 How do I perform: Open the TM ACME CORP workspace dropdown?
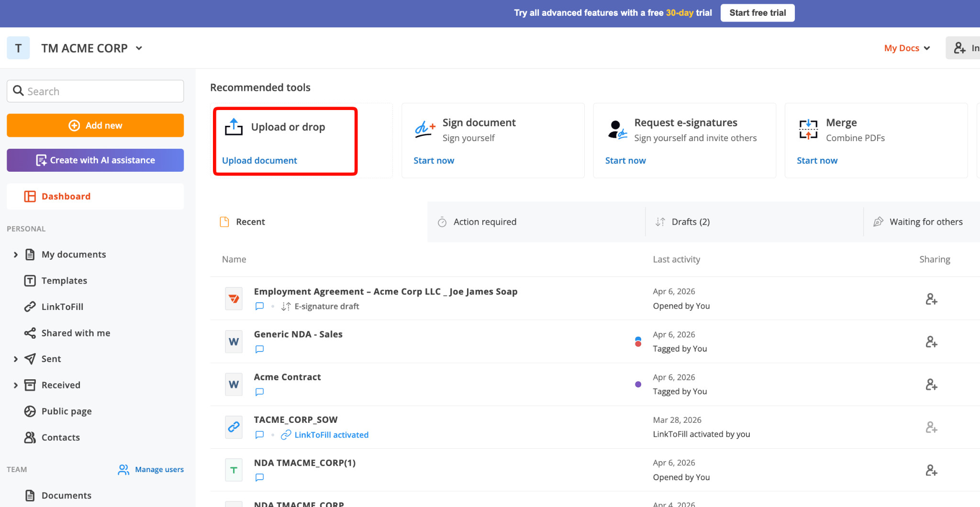click(x=92, y=48)
